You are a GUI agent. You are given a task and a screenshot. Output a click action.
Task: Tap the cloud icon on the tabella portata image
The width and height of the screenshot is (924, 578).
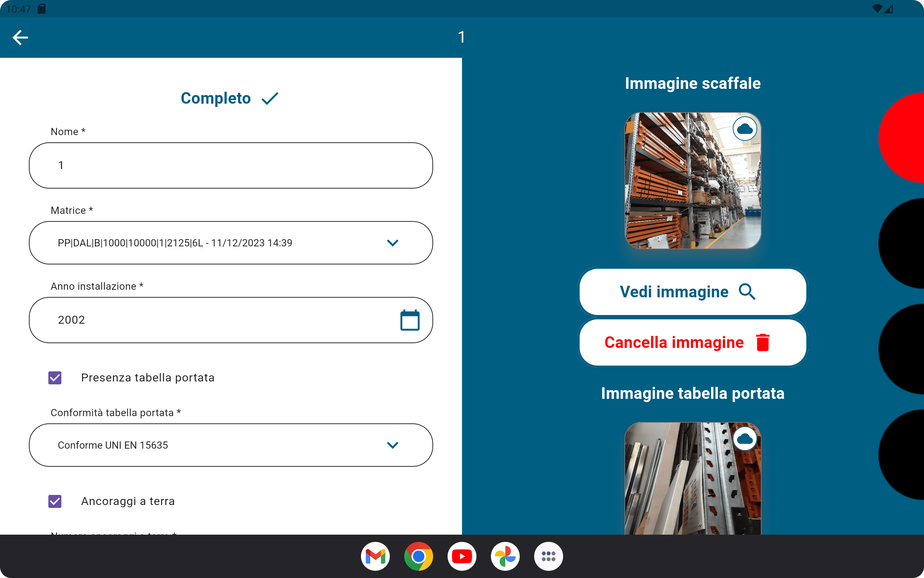(745, 439)
